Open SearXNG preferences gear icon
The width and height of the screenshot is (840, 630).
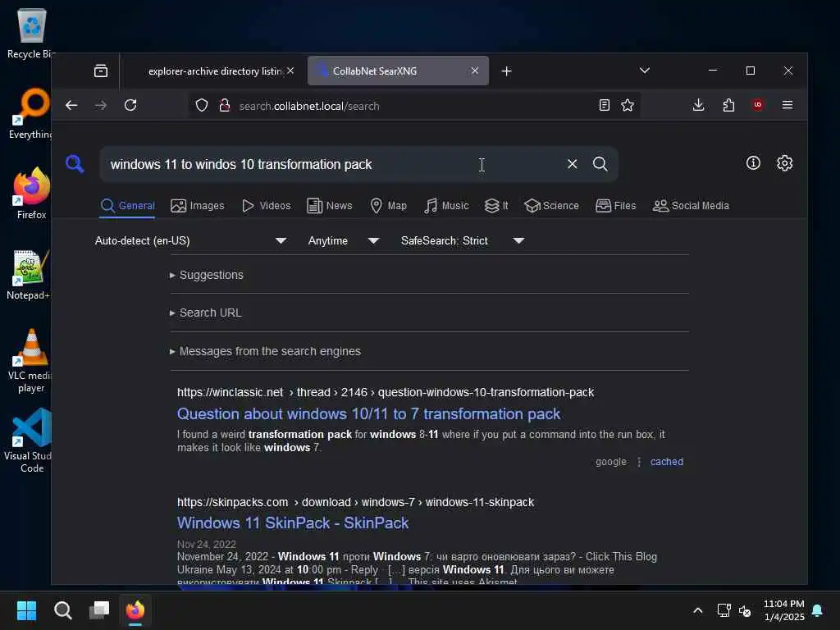point(784,163)
